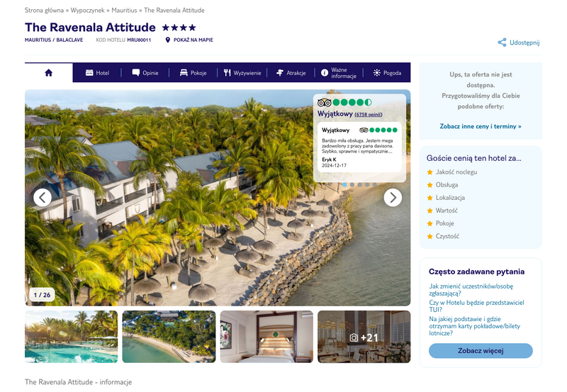Open FAQ Jak zmienić uczestników/osobę zgłaszającą
The width and height of the screenshot is (567, 392).
[x=471, y=290]
